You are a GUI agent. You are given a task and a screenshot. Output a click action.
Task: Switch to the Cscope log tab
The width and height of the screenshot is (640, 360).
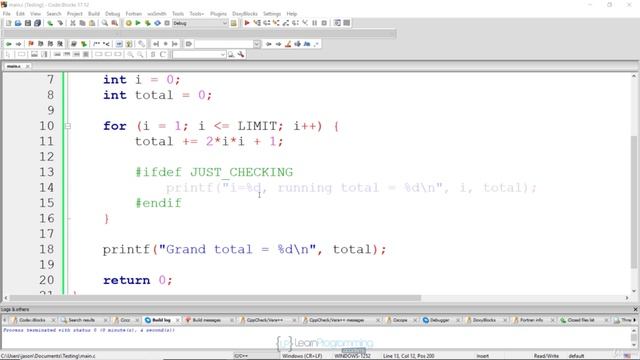(400, 320)
